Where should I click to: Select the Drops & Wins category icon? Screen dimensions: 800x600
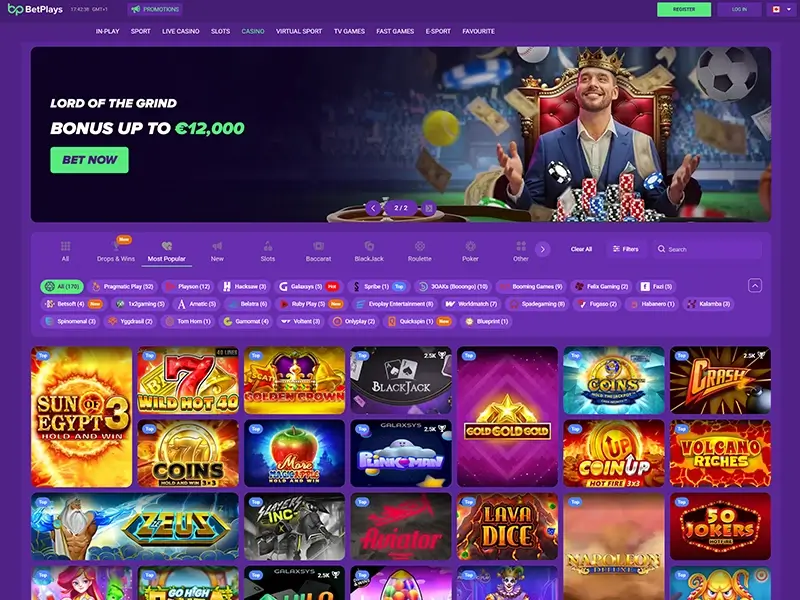(116, 246)
